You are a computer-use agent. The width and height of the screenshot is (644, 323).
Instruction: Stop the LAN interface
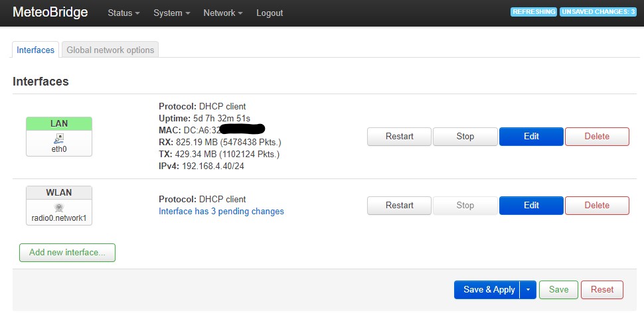click(x=465, y=136)
